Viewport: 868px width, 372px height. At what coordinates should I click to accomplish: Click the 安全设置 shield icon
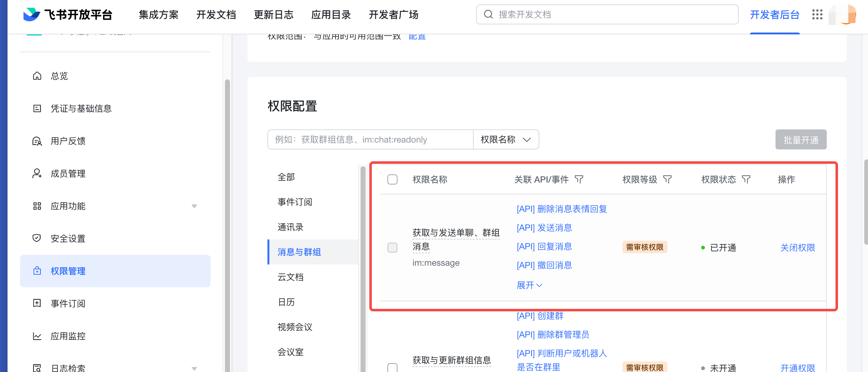tap(37, 238)
